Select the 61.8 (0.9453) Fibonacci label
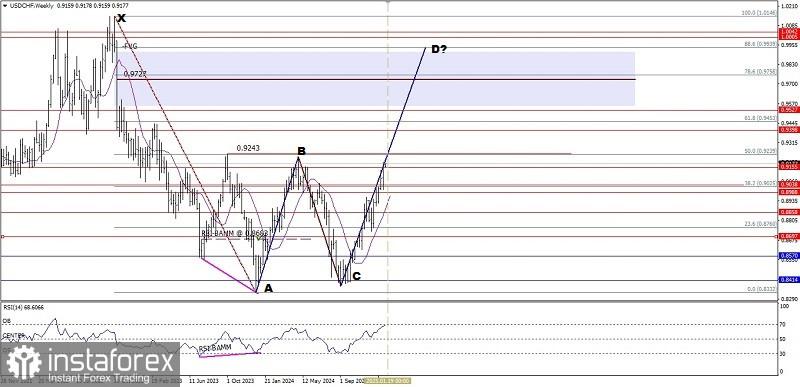Image resolution: width=800 pixels, height=387 pixels. [760, 118]
